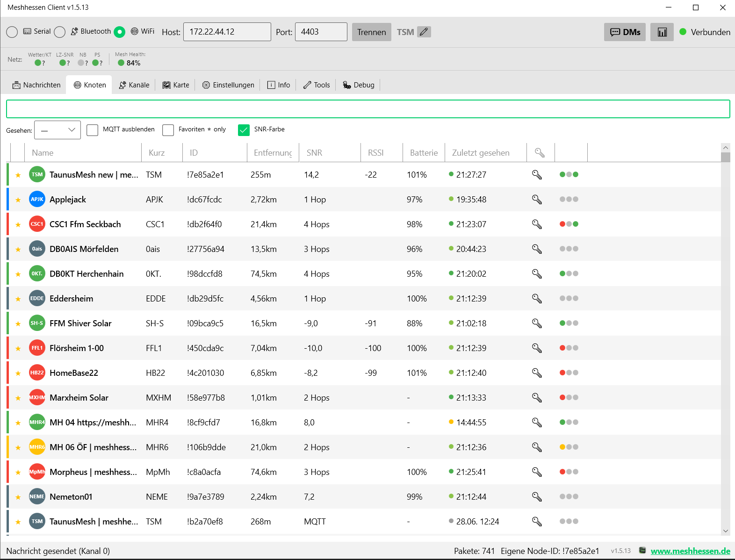Select the Bluetooth connection radio button
Viewport: 735px width, 560px height.
[59, 32]
